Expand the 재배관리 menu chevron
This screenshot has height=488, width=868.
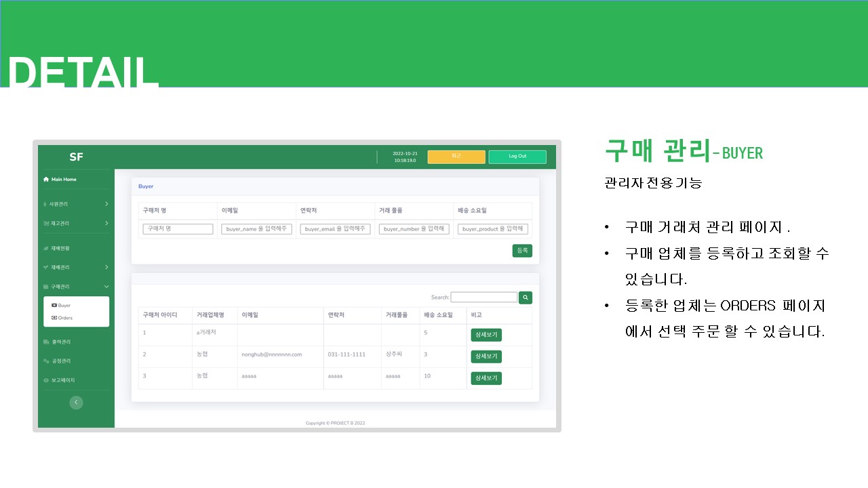point(106,268)
